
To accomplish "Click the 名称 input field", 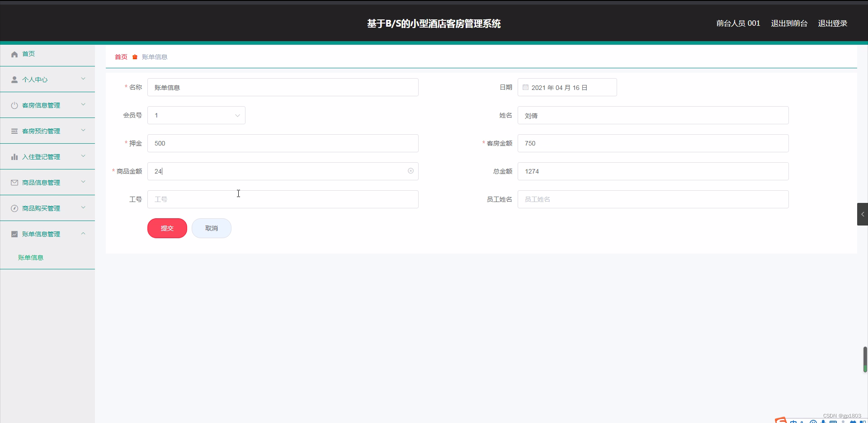I will 283,87.
